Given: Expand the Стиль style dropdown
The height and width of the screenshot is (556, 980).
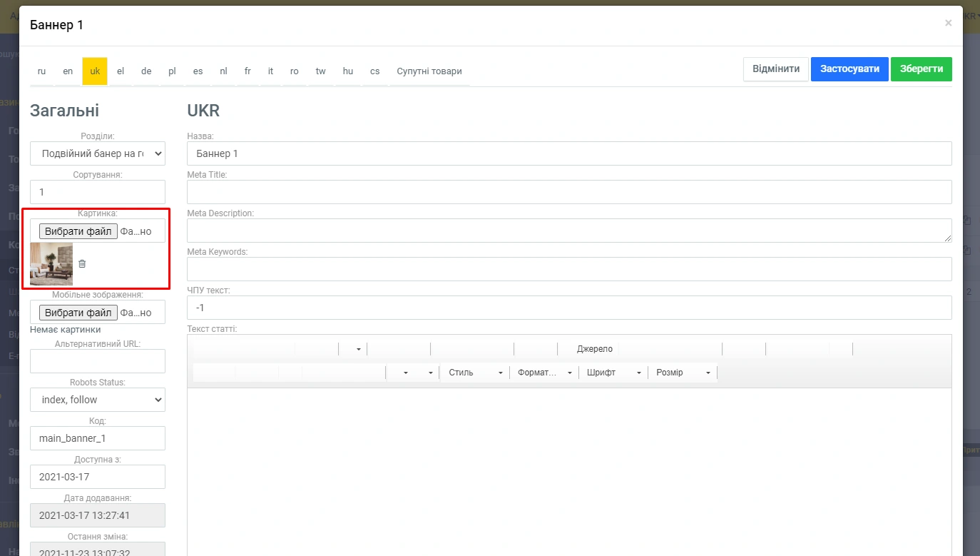Looking at the screenshot, I should [474, 373].
